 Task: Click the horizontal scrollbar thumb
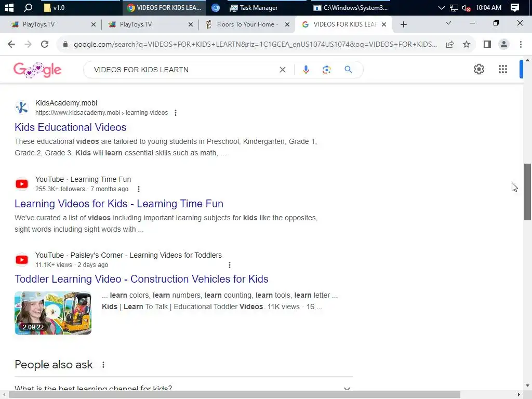pyautogui.click(x=234, y=395)
